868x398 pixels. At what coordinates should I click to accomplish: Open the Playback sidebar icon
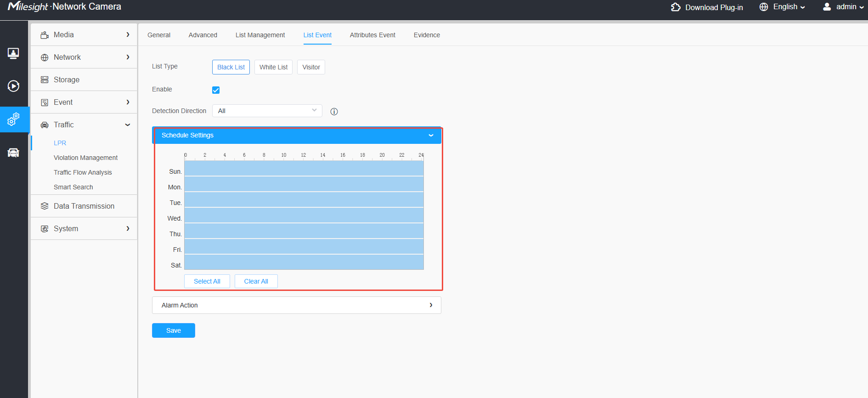coord(13,86)
